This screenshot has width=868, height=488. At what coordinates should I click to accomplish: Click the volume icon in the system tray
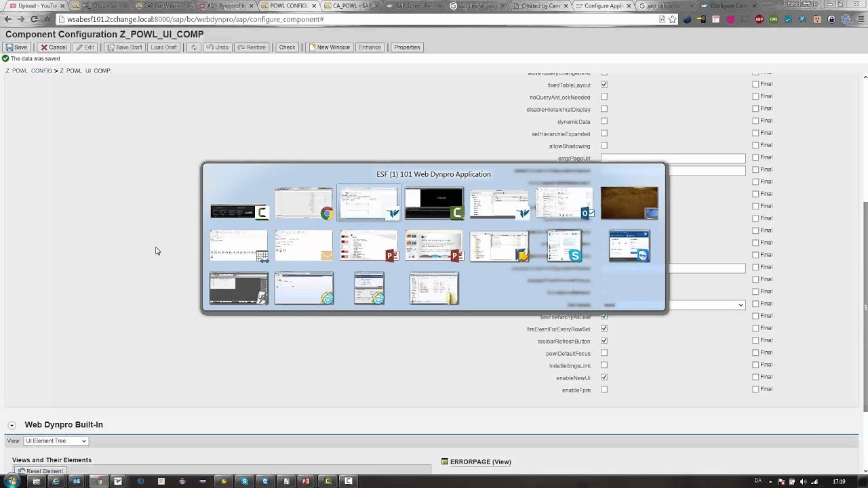coord(803,481)
